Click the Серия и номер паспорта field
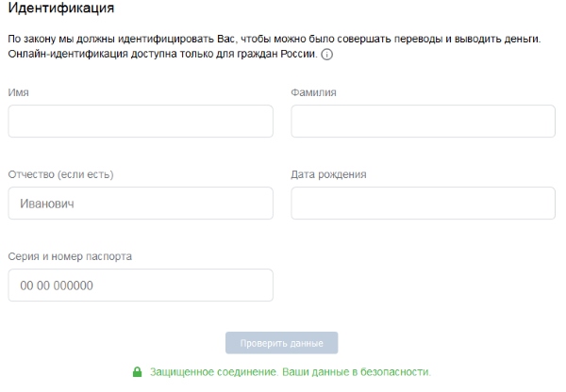The height and width of the screenshot is (392, 566). pyautogui.click(x=141, y=286)
